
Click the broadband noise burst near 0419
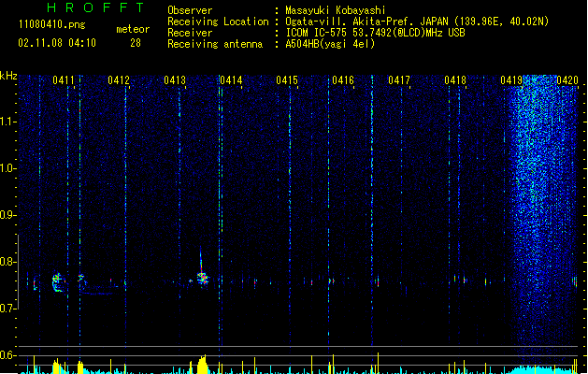[x=542, y=210]
